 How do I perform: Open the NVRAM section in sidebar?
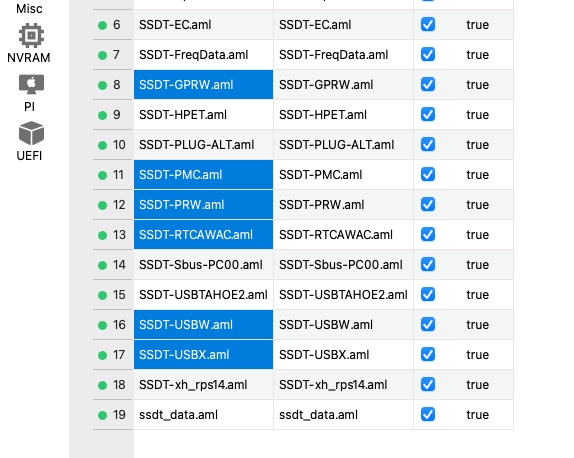point(29,43)
